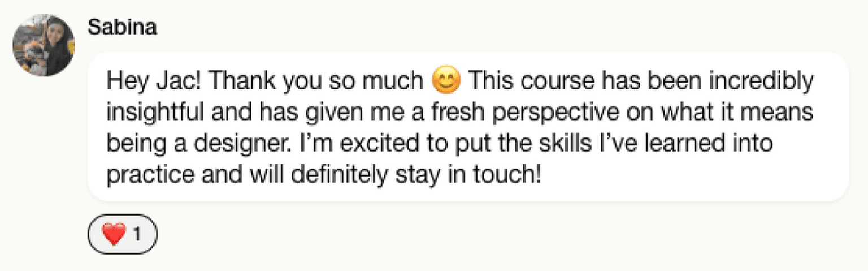Click the "Thank you so much" text
868x271 pixels.
coord(316,82)
